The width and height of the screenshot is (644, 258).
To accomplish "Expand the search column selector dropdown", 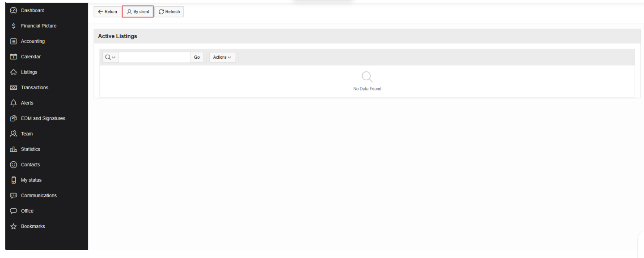I will tap(110, 57).
